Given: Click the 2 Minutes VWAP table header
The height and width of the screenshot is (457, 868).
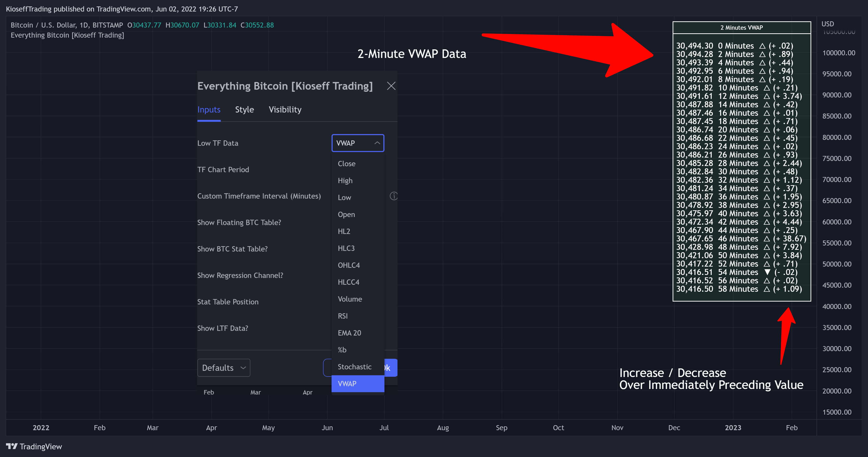Looking at the screenshot, I should click(741, 28).
